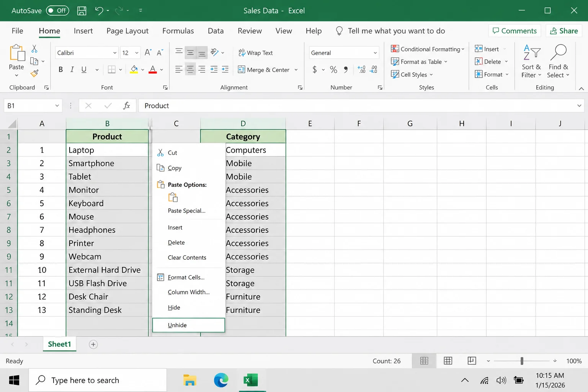Screen dimensions: 588x392
Task: Toggle Wrap Text
Action: tap(255, 53)
